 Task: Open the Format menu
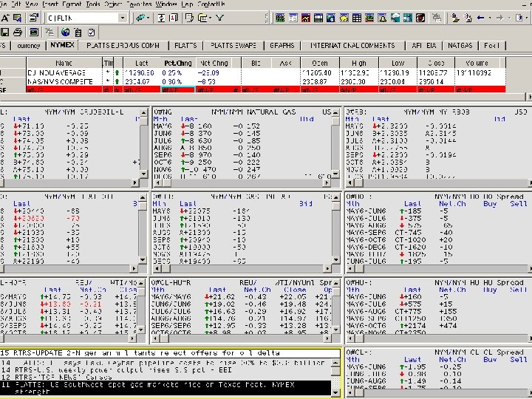72,4
